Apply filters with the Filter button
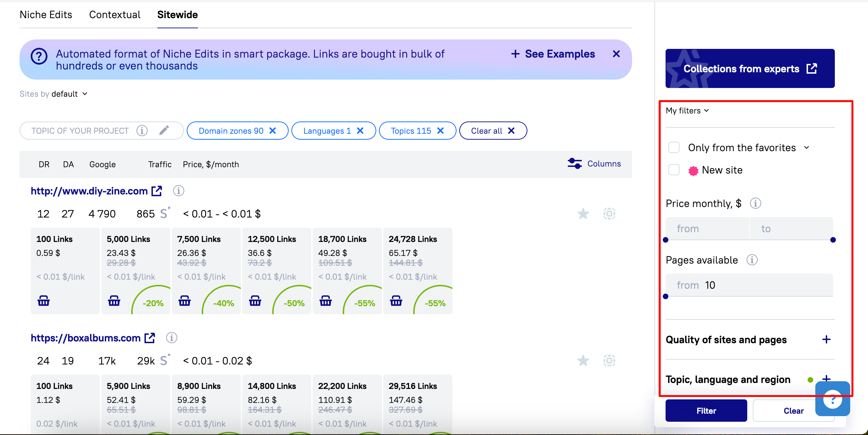Screen dimensions: 868x435 pos(706,411)
